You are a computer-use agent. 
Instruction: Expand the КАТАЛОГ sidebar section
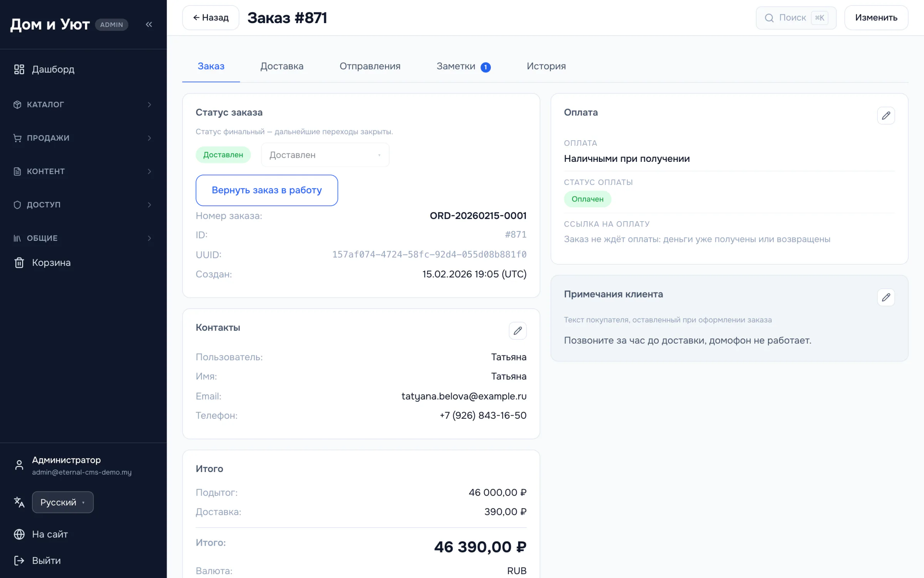(x=83, y=104)
